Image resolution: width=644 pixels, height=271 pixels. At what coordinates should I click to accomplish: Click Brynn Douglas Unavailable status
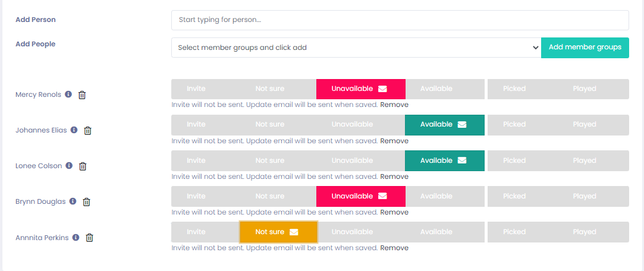click(360, 196)
